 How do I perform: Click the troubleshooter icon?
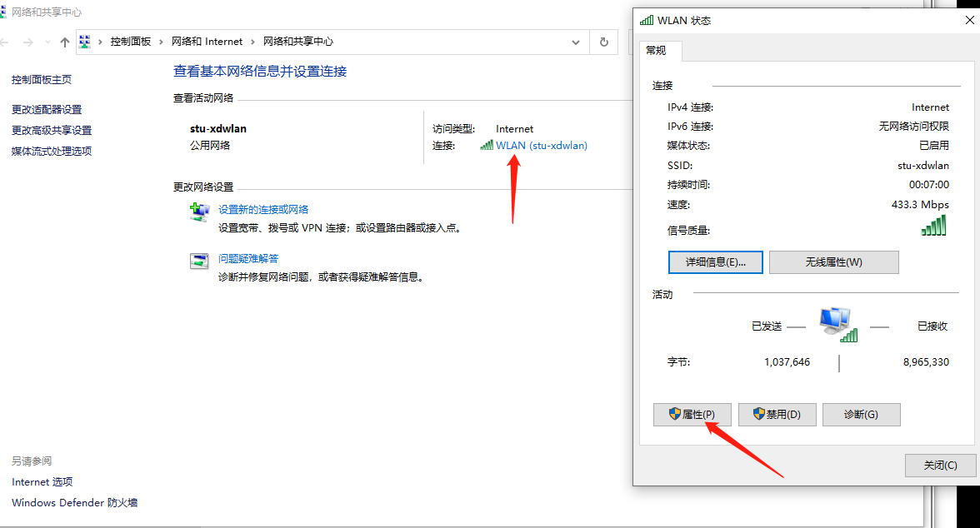[x=199, y=262]
